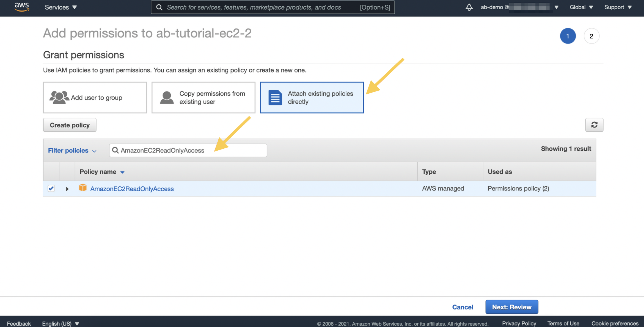Open the Privacy Policy link

click(519, 323)
